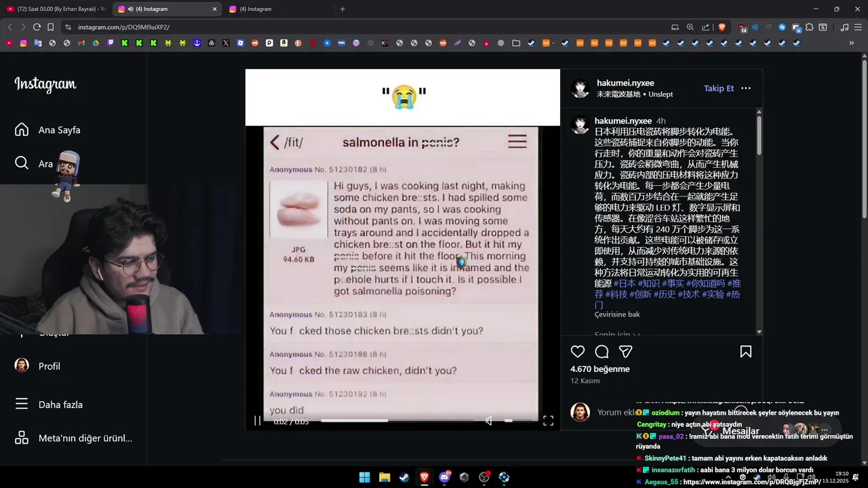Viewport: 868px width, 488px height.
Task: Share post with paper plane icon
Action: coord(626,352)
